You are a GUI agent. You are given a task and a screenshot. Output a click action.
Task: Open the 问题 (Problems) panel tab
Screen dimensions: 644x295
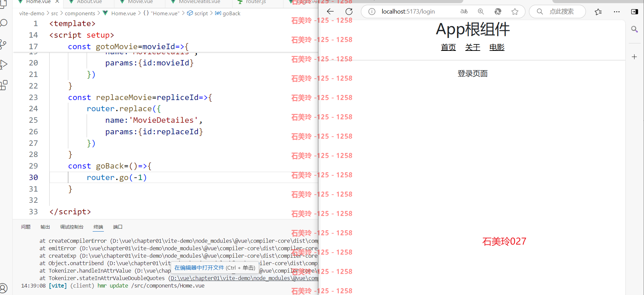click(26, 227)
